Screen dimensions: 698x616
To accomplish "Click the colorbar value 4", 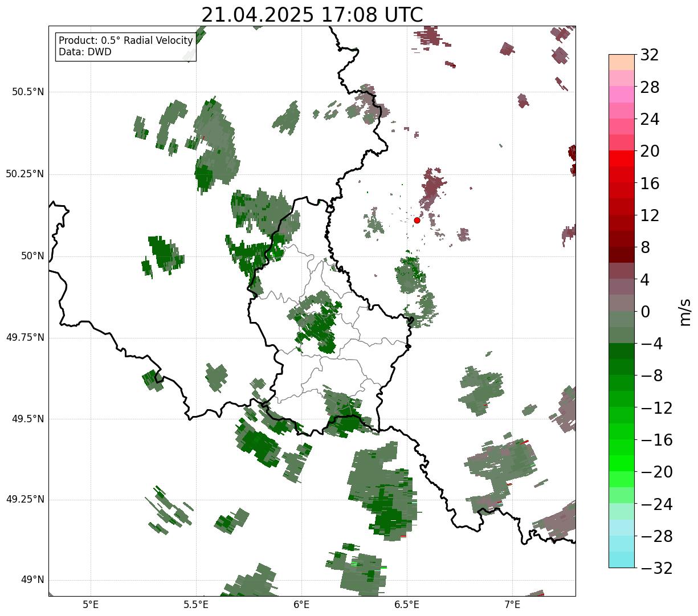I will pyautogui.click(x=645, y=280).
